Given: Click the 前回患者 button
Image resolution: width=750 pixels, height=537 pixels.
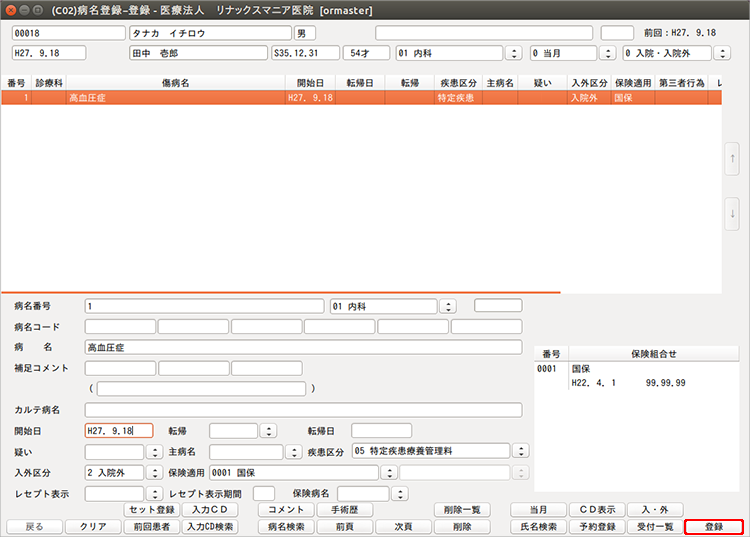Looking at the screenshot, I should (x=152, y=526).
